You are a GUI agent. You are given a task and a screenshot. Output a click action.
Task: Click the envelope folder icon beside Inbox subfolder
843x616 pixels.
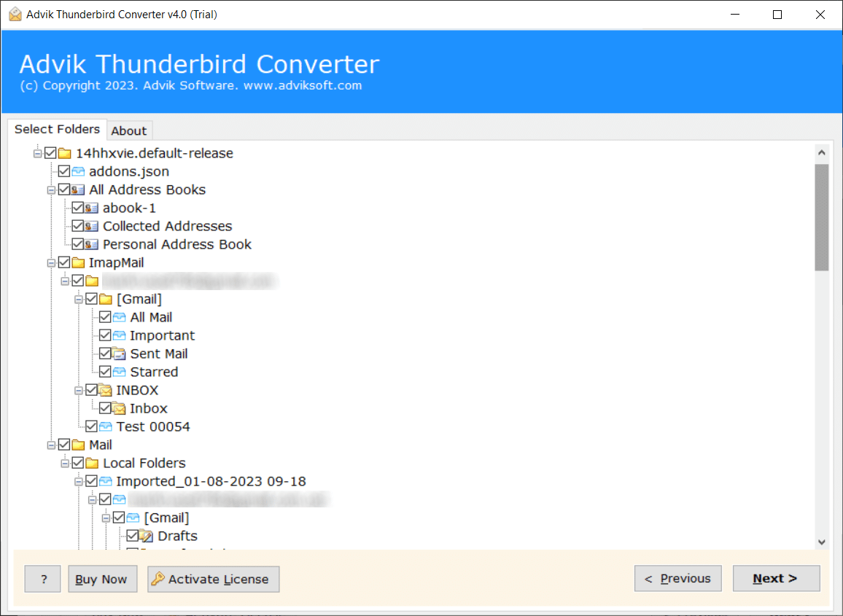pos(120,409)
